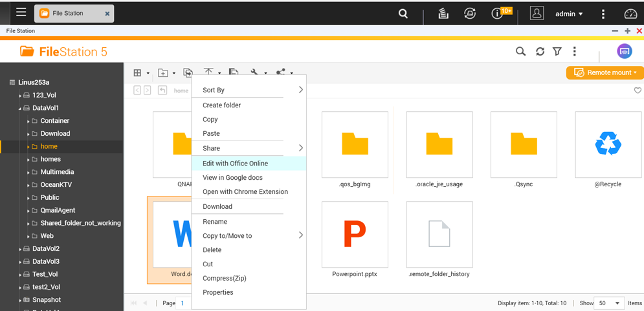Screen dimensions: 644x311
Task: Click the create folder toolbar icon
Action: [164, 73]
